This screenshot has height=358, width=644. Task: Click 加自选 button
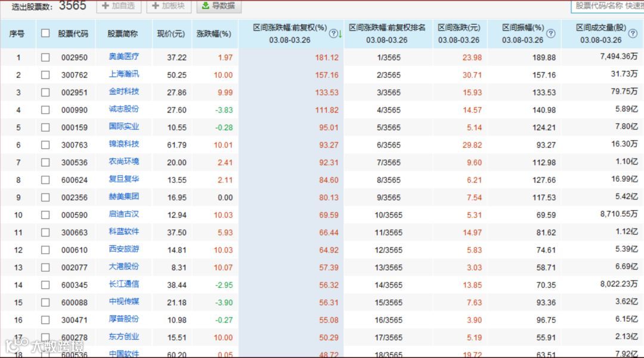click(119, 6)
